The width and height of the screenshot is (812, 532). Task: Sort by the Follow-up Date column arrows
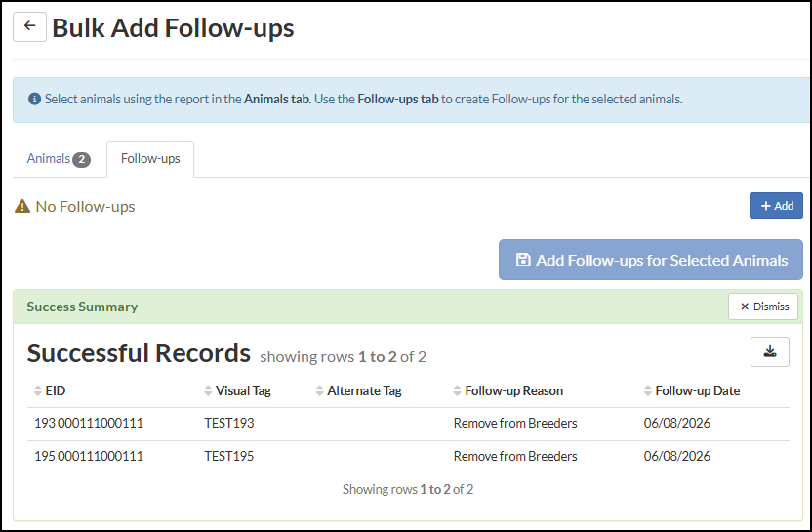(x=647, y=390)
